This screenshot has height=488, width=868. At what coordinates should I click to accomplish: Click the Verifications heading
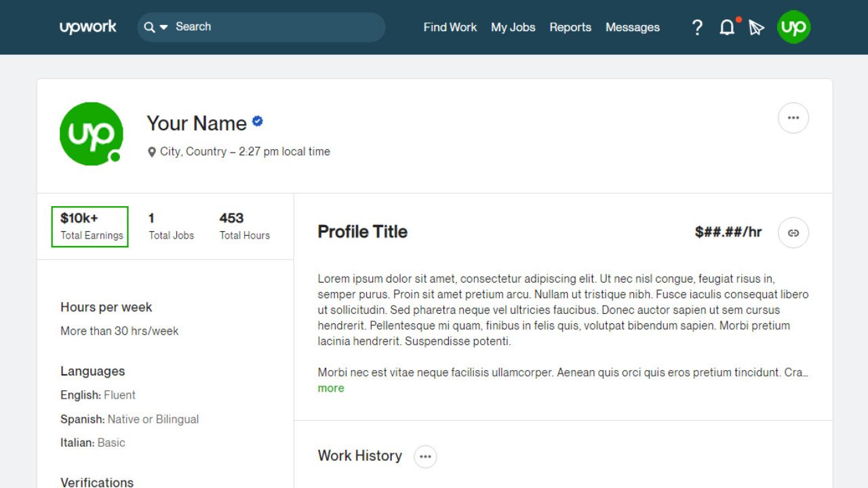pos(97,482)
